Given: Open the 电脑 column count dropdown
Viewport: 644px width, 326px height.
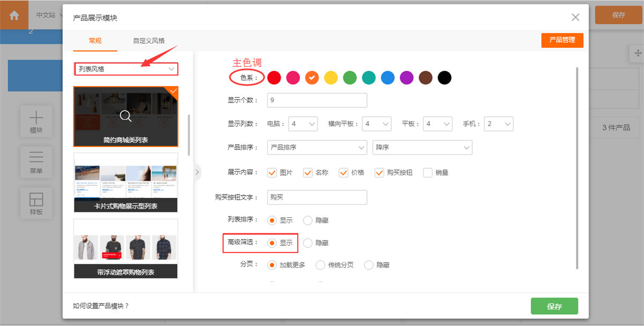Looking at the screenshot, I should 303,124.
